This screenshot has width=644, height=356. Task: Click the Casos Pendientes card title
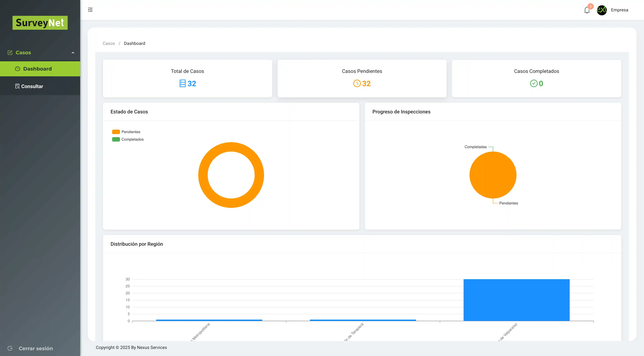pos(362,71)
